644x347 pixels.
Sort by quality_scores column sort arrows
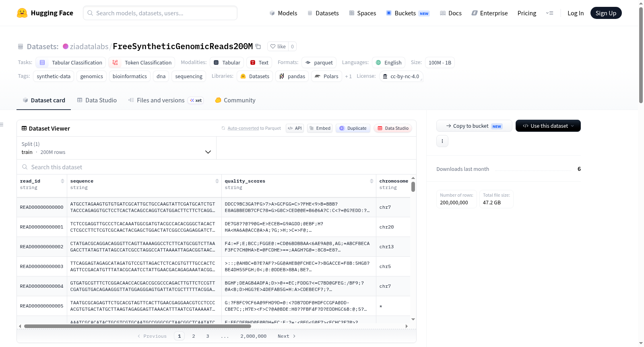tap(372, 181)
